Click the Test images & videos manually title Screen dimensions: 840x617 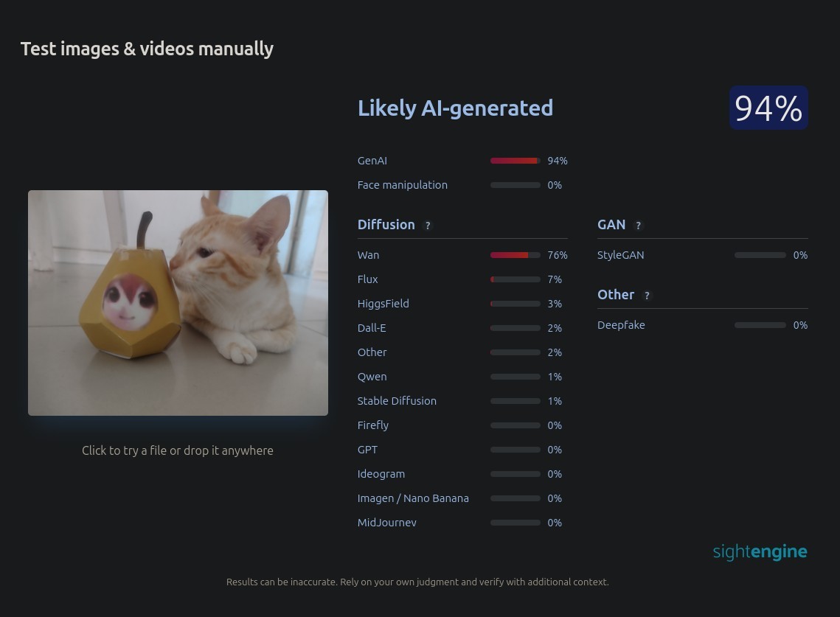point(147,49)
